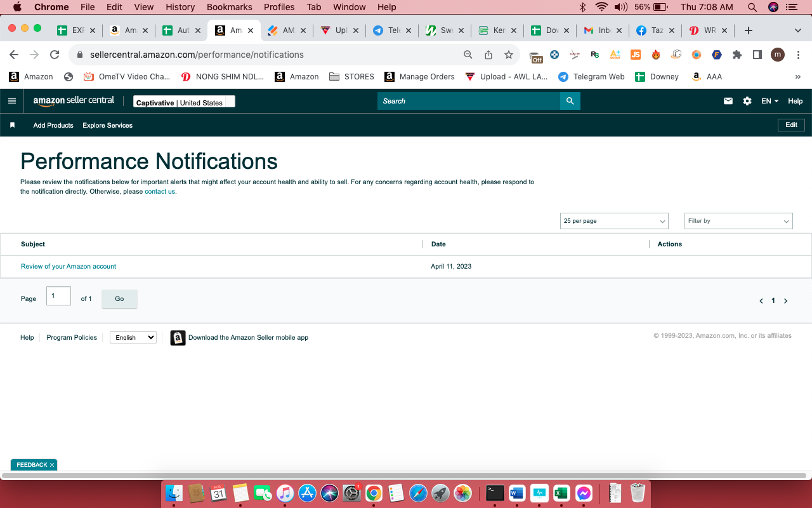Click the share icon in the address bar
Image resolution: width=812 pixels, height=508 pixels.
(488, 55)
